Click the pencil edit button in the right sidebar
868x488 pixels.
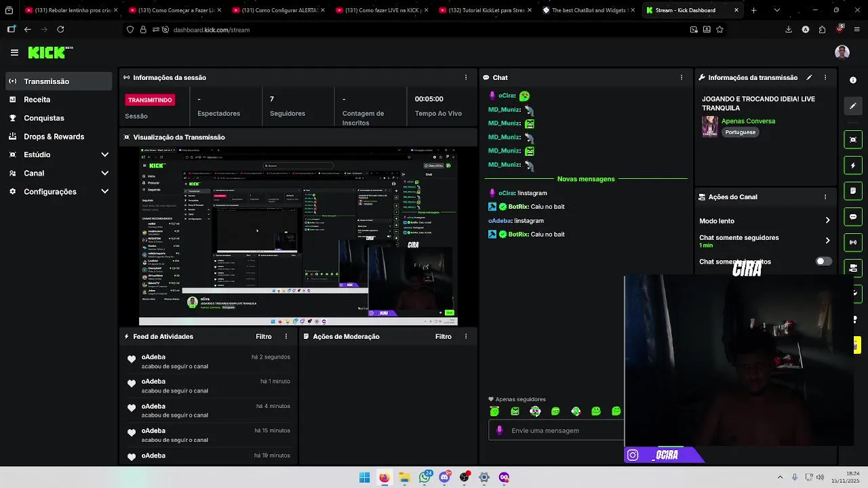[853, 106]
